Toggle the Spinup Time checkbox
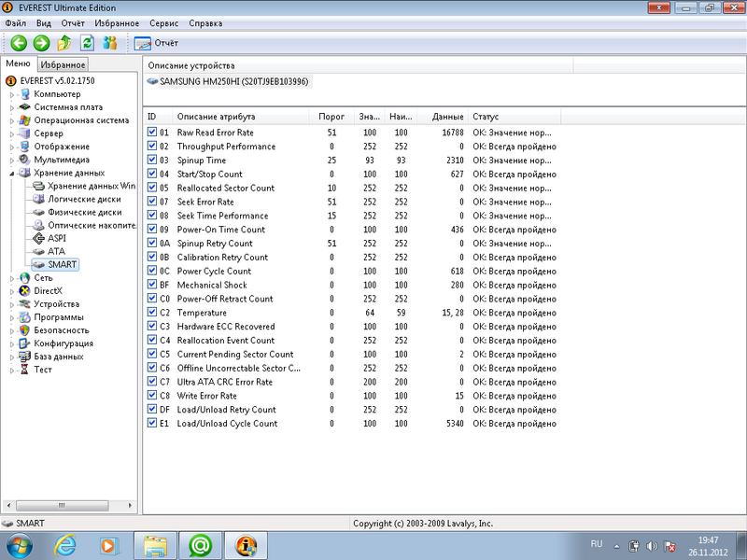 (x=152, y=160)
